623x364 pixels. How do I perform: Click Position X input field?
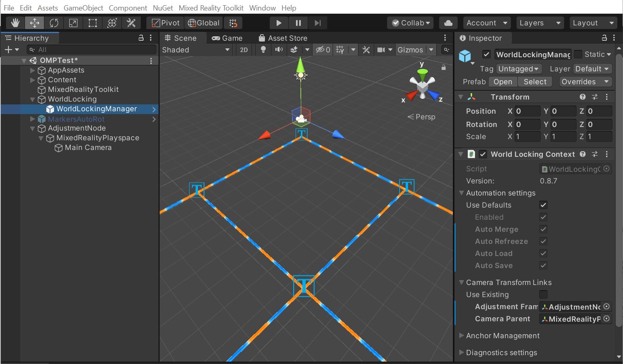point(527,111)
